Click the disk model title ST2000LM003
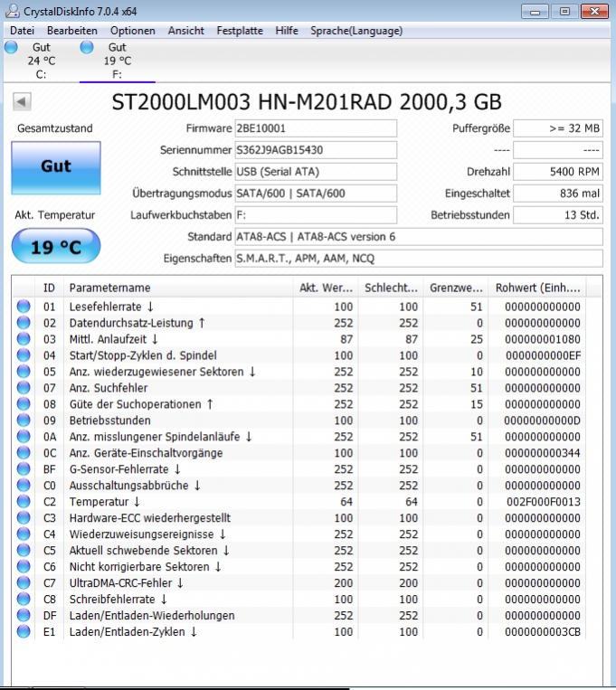Viewport: 616px width, 690px height. pyautogui.click(x=307, y=102)
